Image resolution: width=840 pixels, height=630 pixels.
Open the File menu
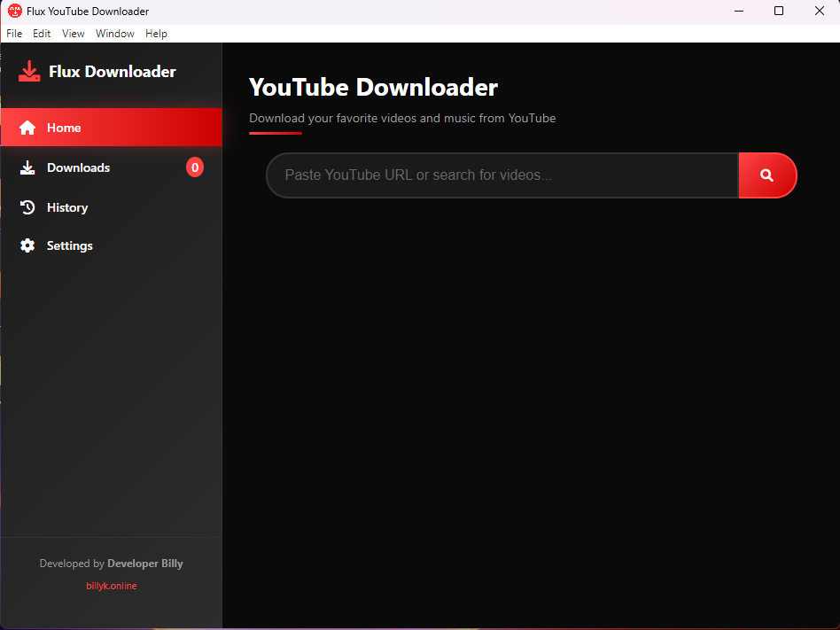pos(14,33)
